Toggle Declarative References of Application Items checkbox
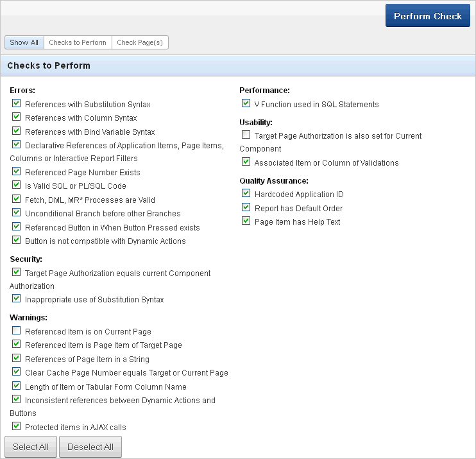 pos(17,144)
